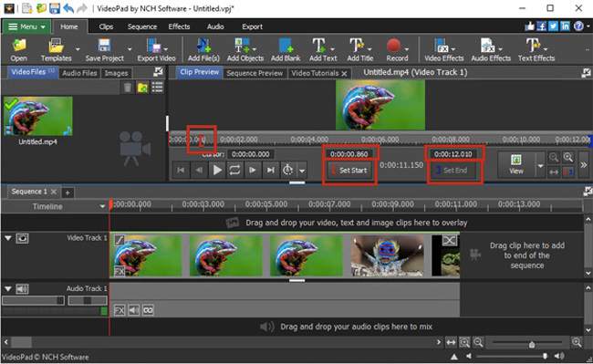Mute Audio Track 1 with the speaker toggle

22,289
